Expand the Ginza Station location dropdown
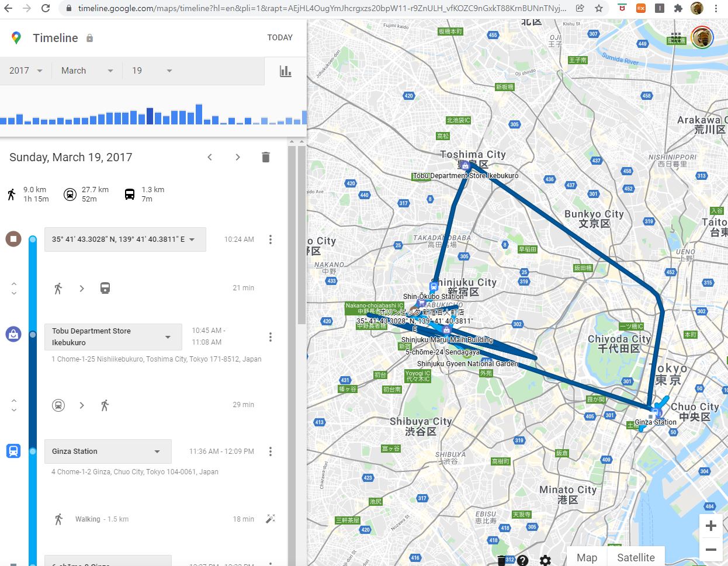728x566 pixels. 108,452
